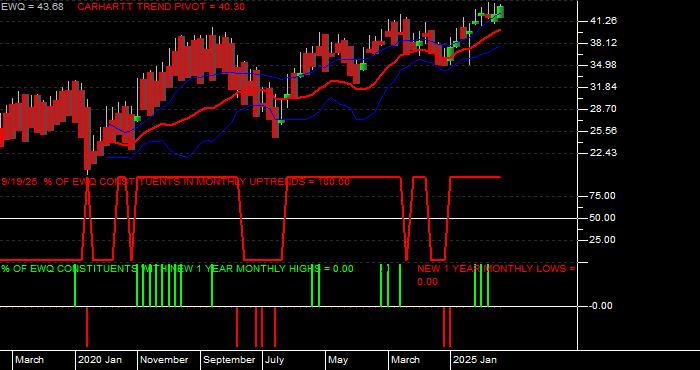This screenshot has width=700, height=370.
Task: Click the % OF EWQ CONSTITUENTS IN MONTHLY UPTRENDS label
Action: point(176,182)
